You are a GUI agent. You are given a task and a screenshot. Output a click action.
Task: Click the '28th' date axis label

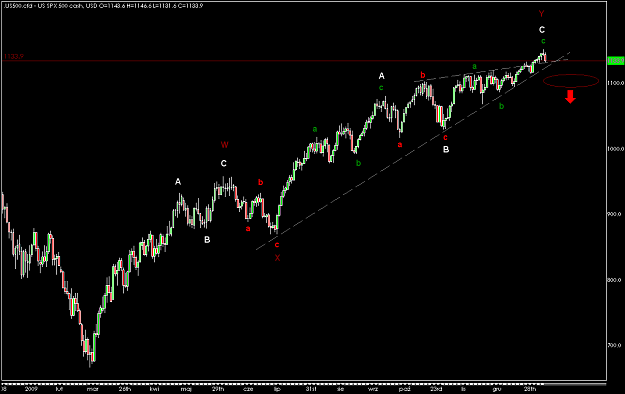530,389
